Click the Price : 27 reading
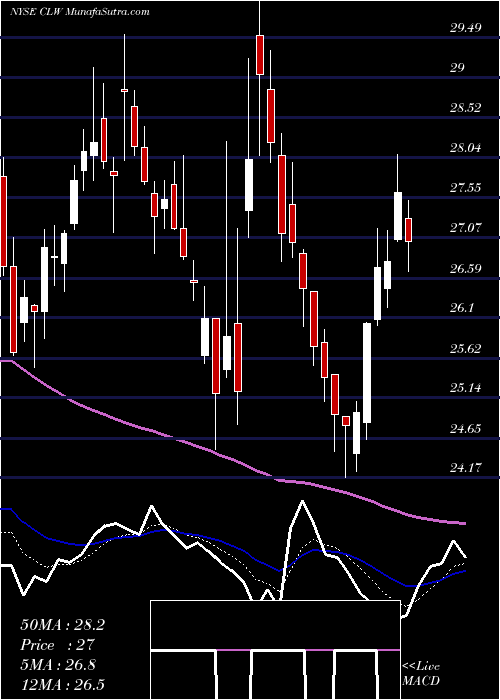Viewport: 500px width, 700px height. [x=58, y=645]
